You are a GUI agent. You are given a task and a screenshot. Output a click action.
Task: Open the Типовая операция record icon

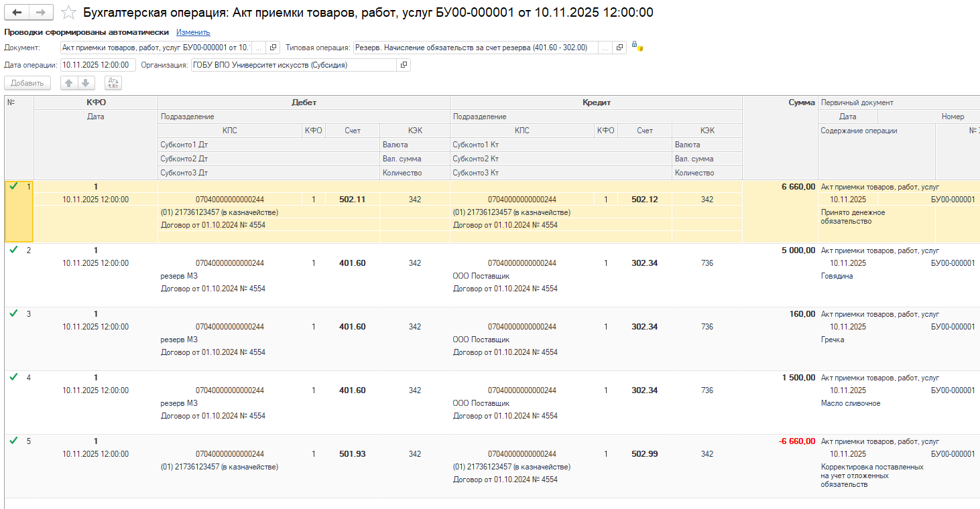point(619,48)
